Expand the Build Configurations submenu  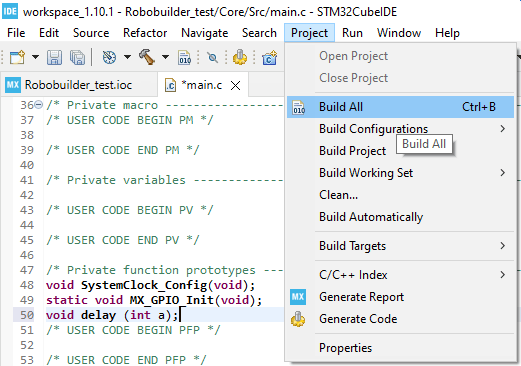point(400,129)
